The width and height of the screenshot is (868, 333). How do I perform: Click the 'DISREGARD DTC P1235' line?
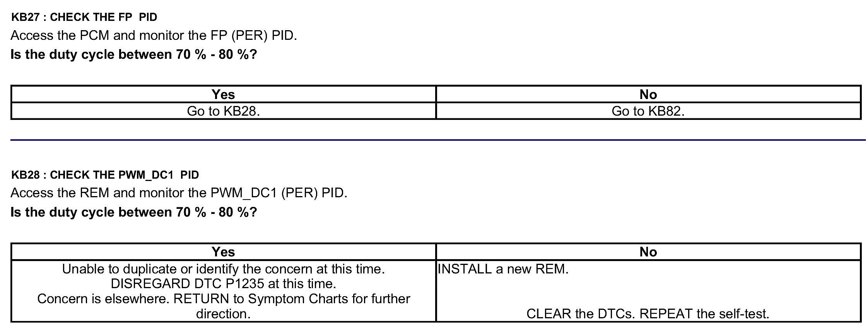pos(223,284)
